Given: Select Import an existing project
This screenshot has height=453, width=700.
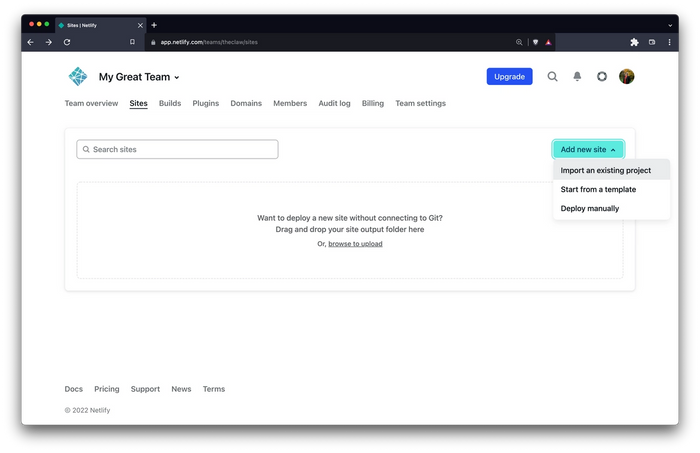Looking at the screenshot, I should pyautogui.click(x=611, y=170).
